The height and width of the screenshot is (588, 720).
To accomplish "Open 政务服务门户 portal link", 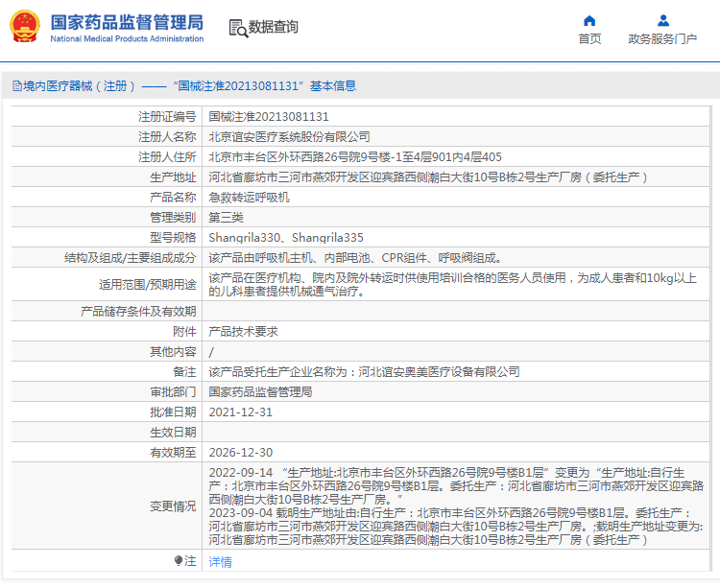I will (662, 39).
